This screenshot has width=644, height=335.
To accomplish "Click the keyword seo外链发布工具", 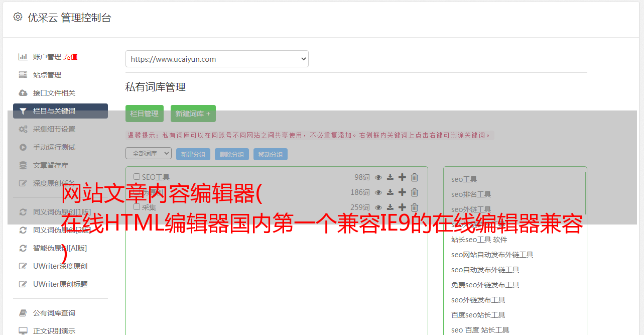I will [x=478, y=300].
